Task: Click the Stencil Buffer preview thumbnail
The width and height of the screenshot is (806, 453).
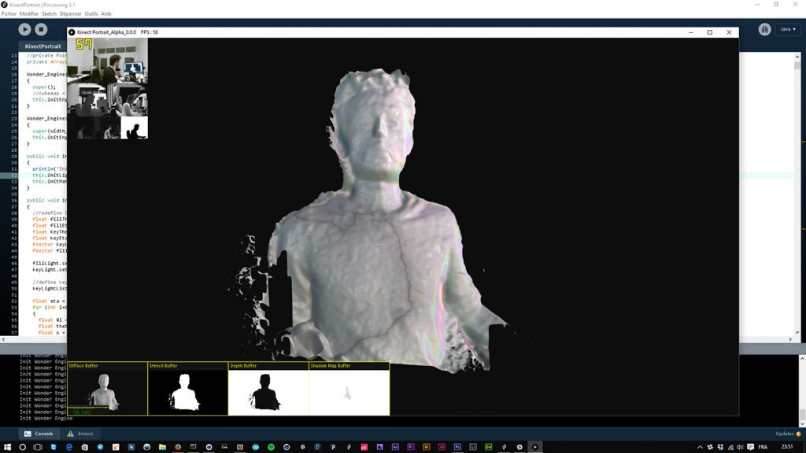Action: pyautogui.click(x=188, y=389)
